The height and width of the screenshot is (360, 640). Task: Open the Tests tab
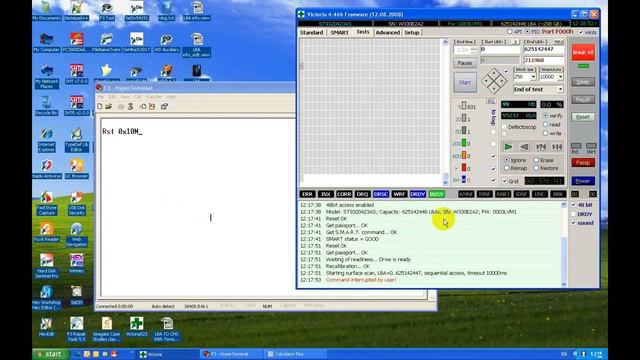tap(362, 32)
